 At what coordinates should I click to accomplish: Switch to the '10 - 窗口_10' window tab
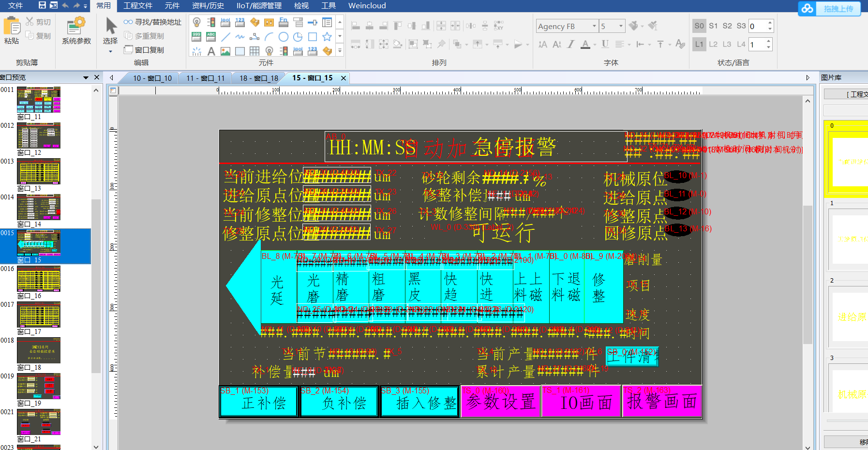(152, 78)
